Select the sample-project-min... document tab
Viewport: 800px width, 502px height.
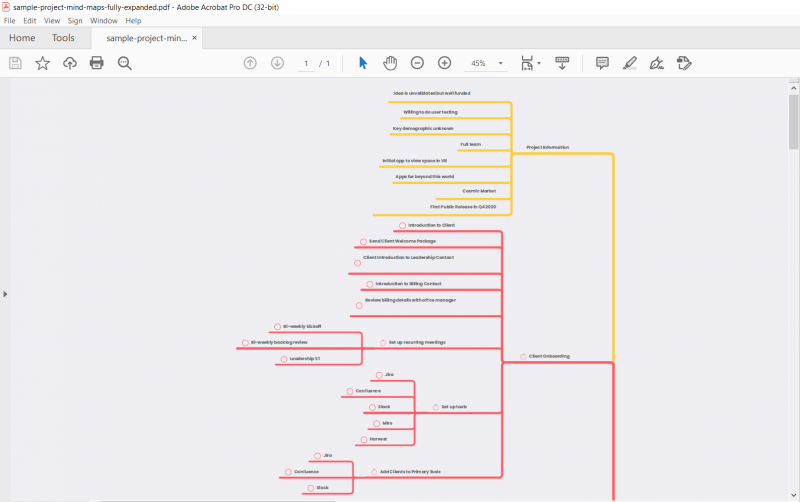click(x=146, y=38)
